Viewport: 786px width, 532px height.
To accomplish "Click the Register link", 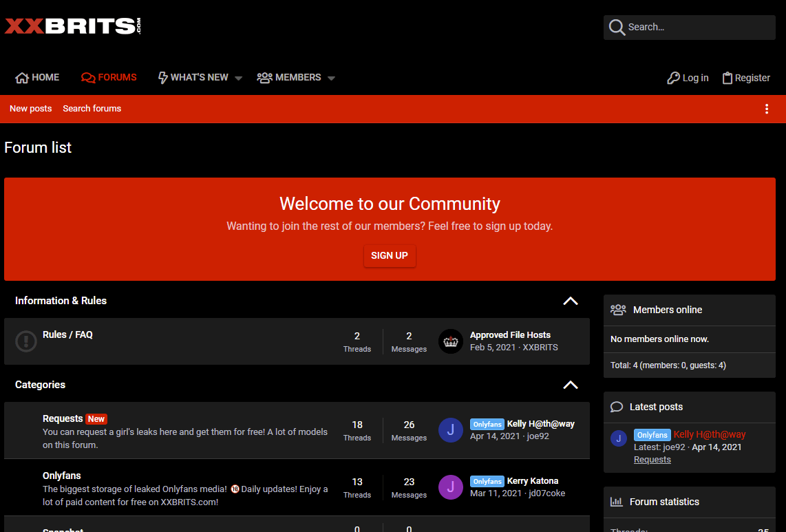I will (746, 78).
